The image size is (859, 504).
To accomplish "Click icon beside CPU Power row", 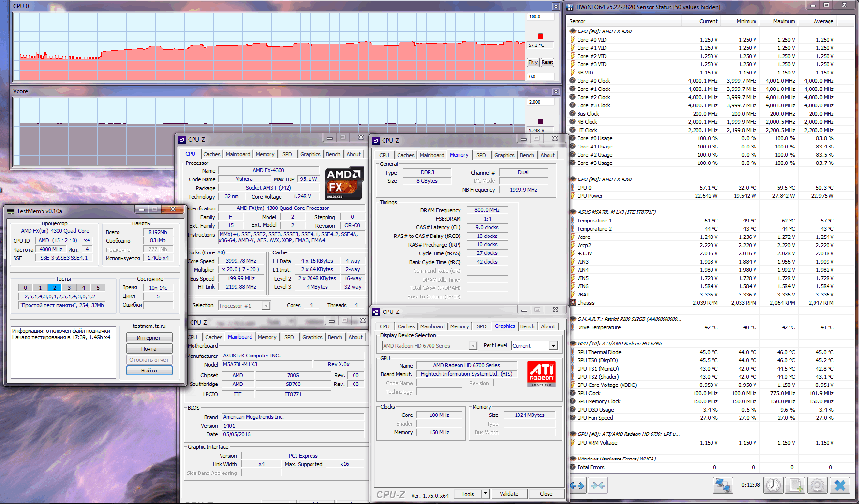I will pos(573,196).
